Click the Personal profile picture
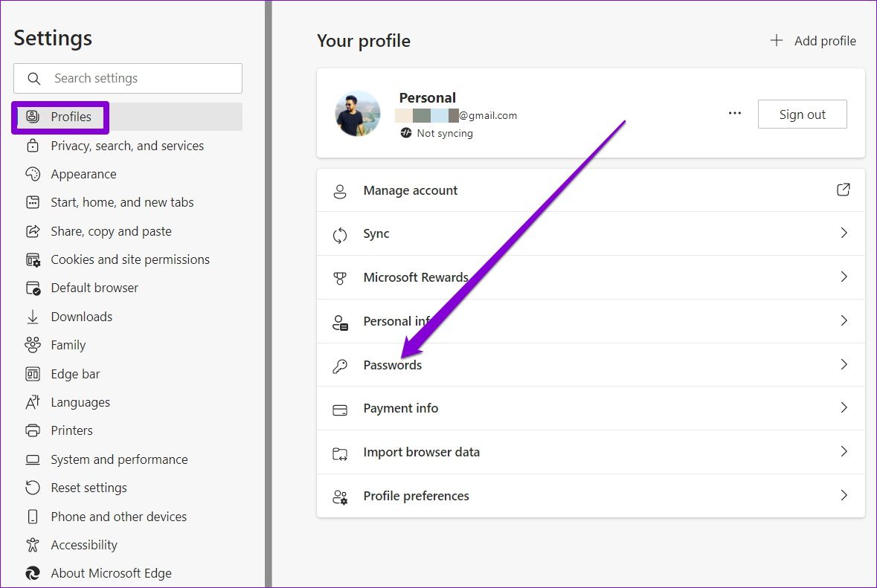The width and height of the screenshot is (877, 588). pos(358,114)
